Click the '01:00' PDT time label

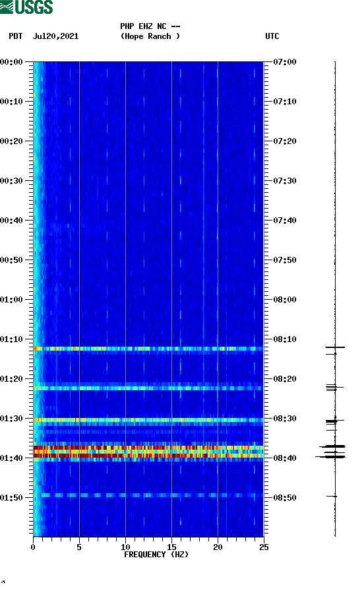tap(12, 300)
